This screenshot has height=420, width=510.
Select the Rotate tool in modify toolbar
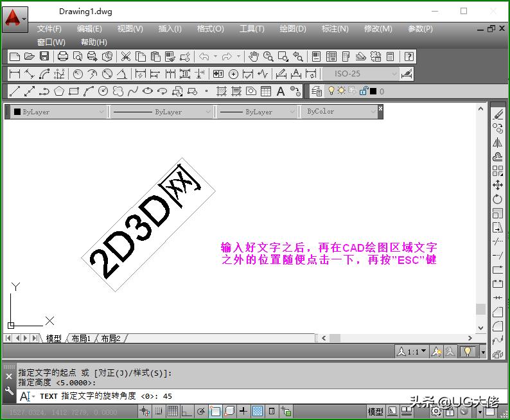[498, 199]
